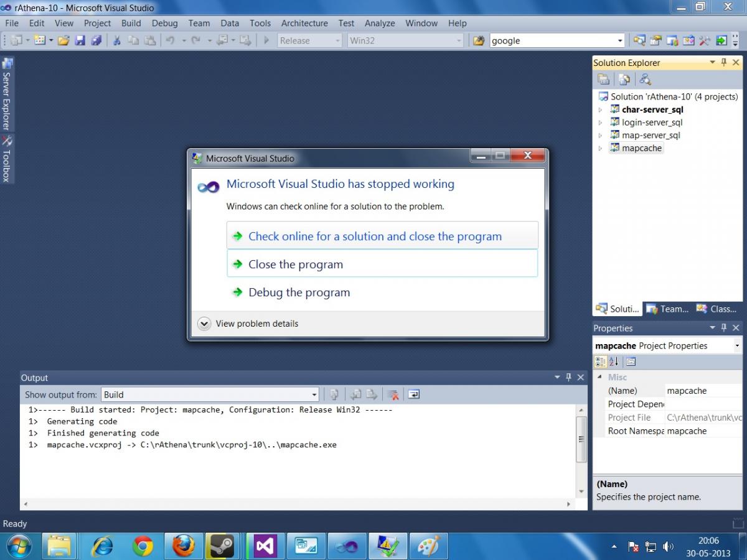Click the Cut scissors icon
The height and width of the screenshot is (560, 747).
(116, 40)
